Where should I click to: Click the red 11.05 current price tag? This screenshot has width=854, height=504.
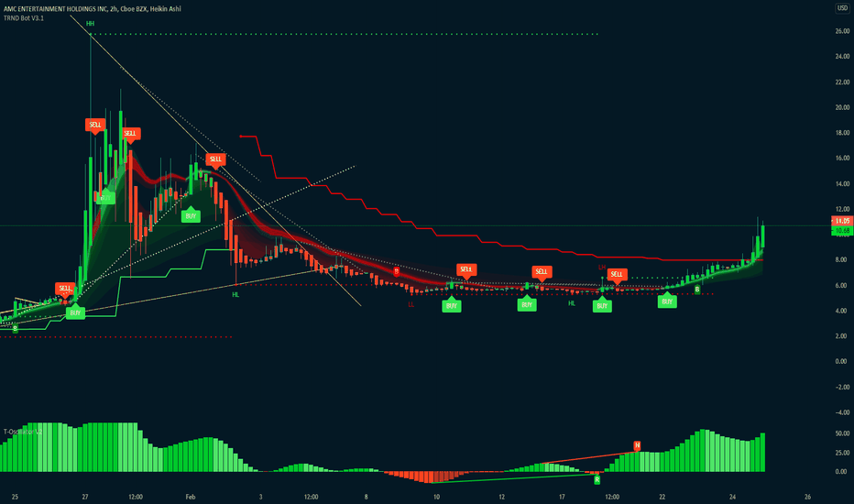pos(842,221)
